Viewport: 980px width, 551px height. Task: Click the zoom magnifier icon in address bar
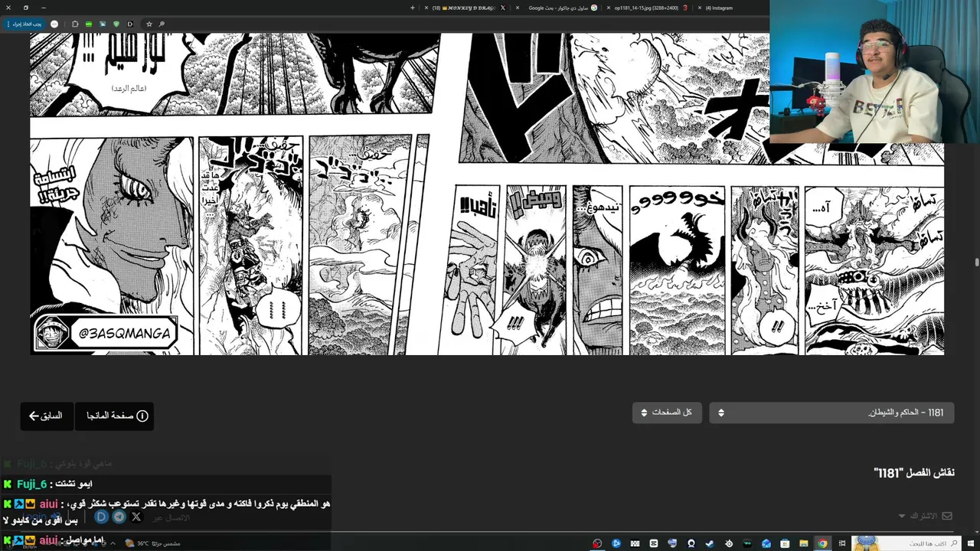point(162,24)
